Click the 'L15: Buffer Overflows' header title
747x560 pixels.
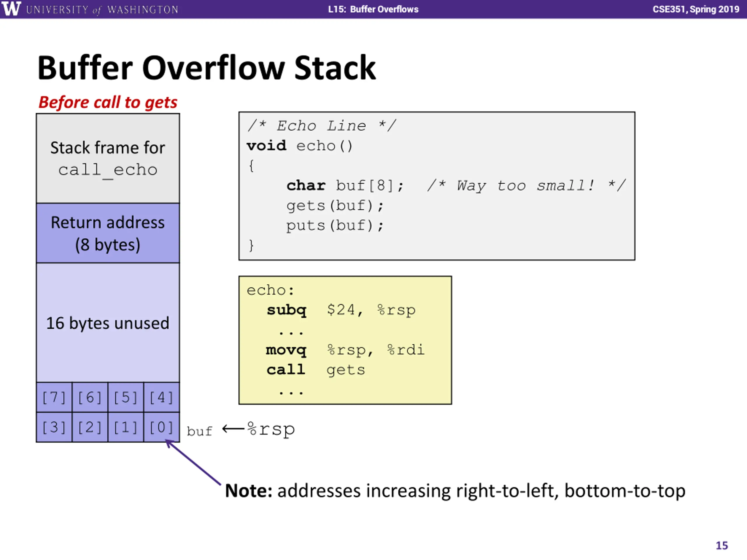point(373,9)
